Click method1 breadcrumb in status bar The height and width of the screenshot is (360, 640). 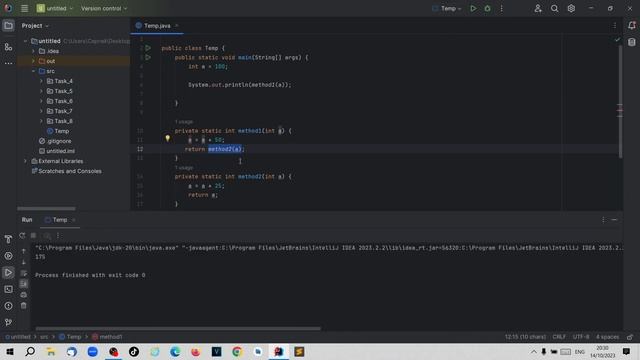tap(107, 337)
